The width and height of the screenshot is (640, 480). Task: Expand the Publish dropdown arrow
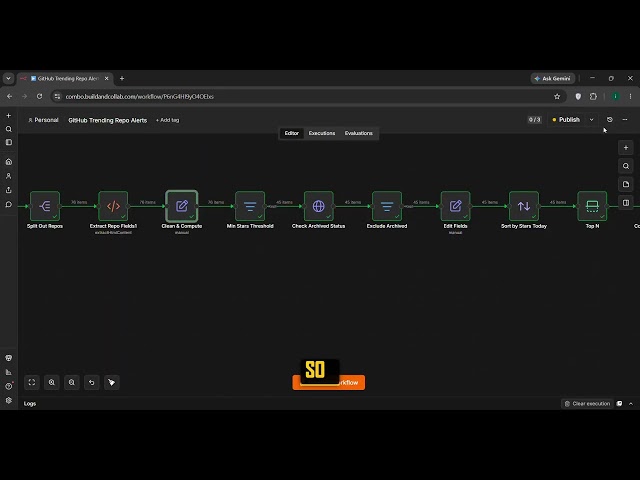tap(591, 120)
